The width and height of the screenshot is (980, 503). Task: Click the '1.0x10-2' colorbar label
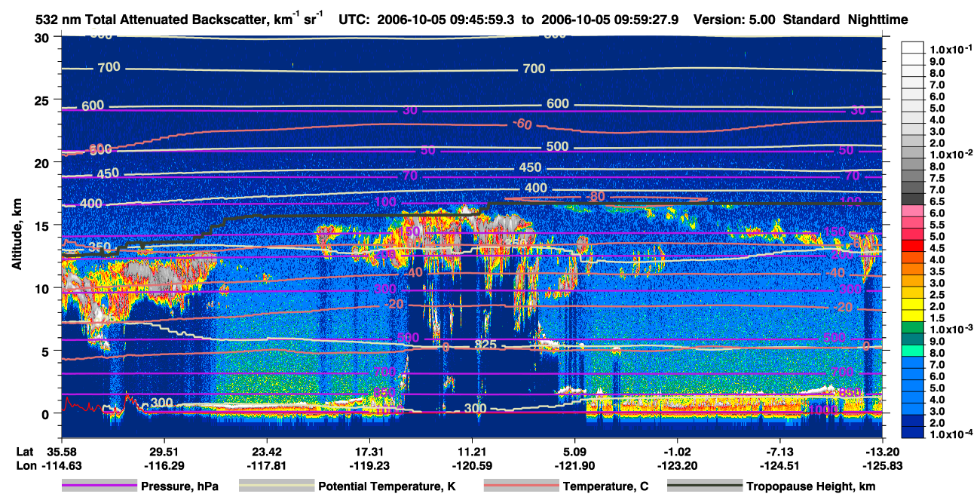952,154
